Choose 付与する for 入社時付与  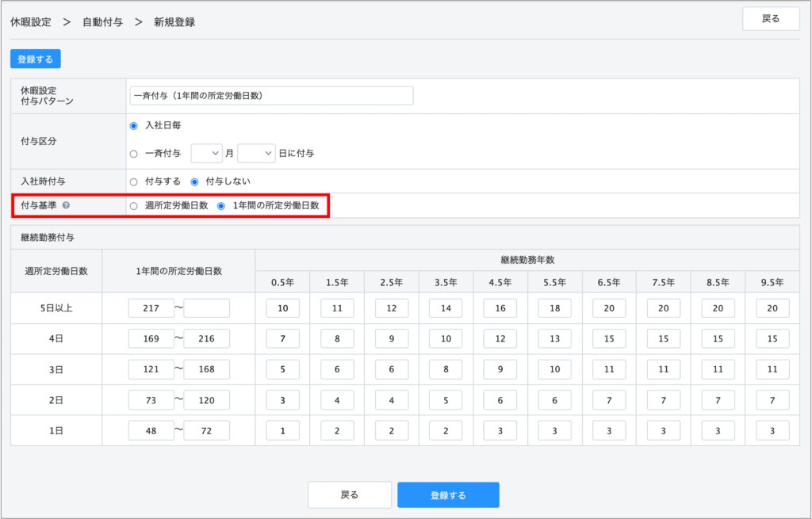[x=134, y=181]
